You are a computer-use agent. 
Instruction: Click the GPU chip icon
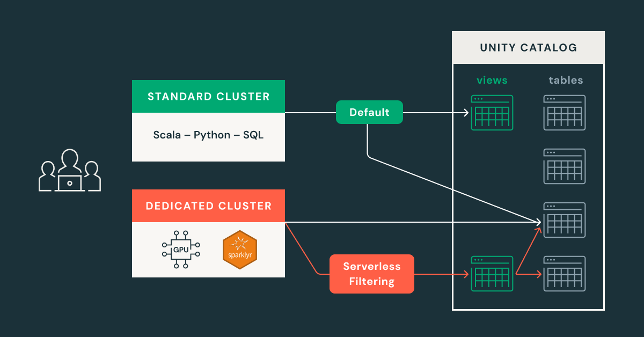click(181, 250)
